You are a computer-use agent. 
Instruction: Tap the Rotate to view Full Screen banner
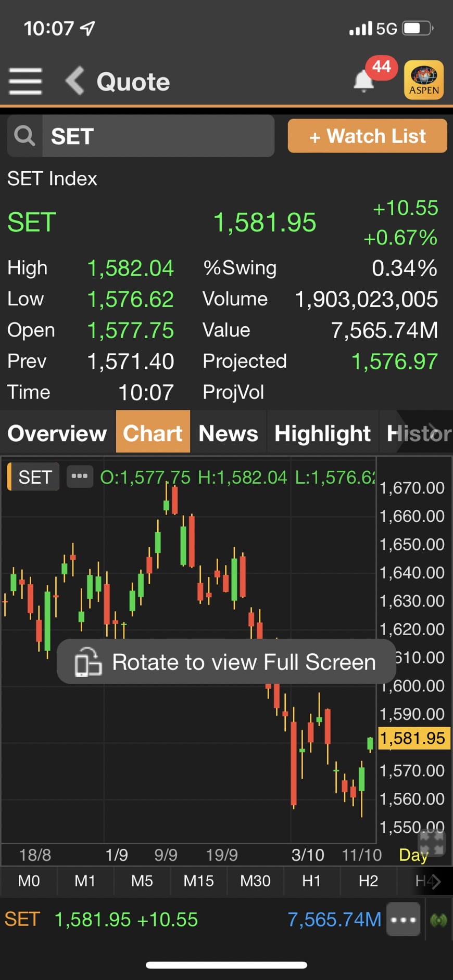[226, 662]
